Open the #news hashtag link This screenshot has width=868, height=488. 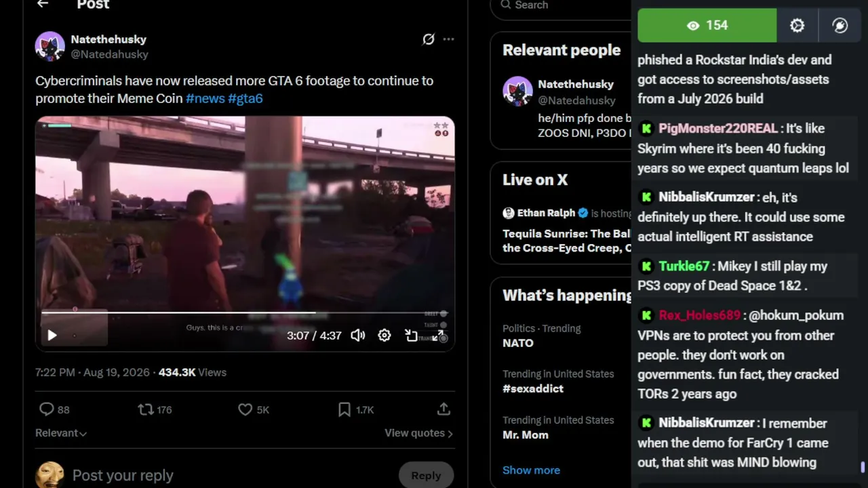(205, 98)
